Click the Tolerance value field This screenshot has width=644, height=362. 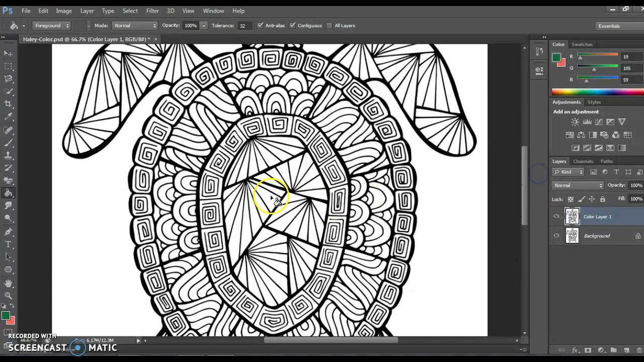click(x=244, y=26)
